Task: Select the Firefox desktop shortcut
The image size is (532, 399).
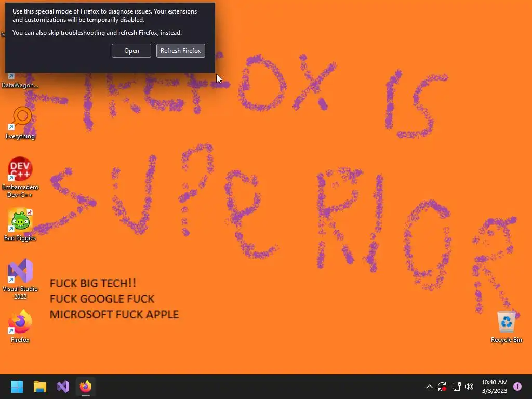Action: pyautogui.click(x=20, y=326)
